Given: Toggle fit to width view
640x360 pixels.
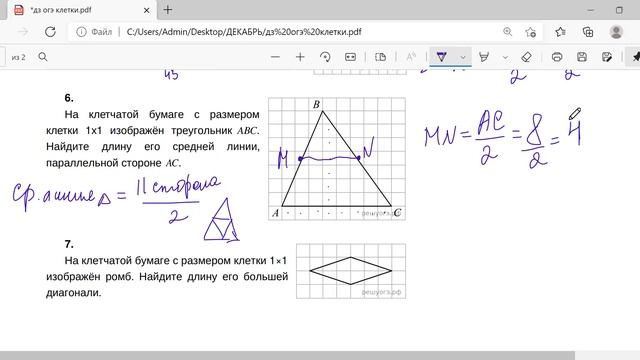Looking at the screenshot, I should pos(350,57).
